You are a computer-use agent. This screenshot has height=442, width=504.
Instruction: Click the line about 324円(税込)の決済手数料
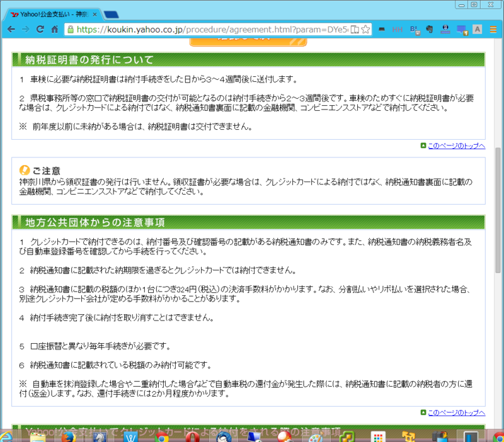coord(246,290)
